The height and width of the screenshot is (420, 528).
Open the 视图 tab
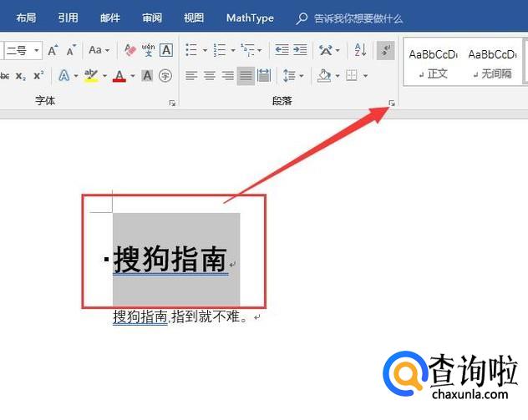pyautogui.click(x=194, y=18)
